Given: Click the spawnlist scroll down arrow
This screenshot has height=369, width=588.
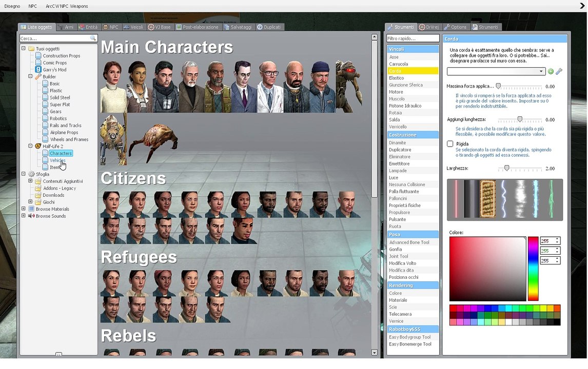Looking at the screenshot, I should [x=374, y=353].
